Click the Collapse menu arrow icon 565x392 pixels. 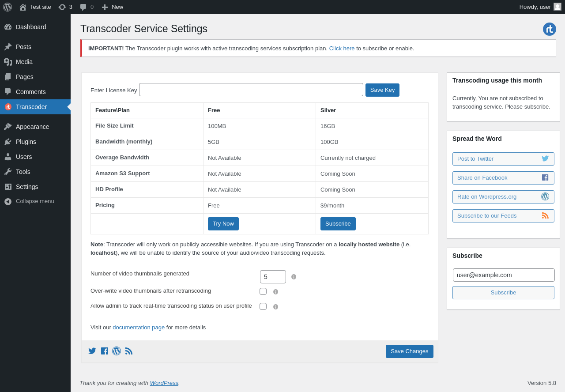(8, 201)
